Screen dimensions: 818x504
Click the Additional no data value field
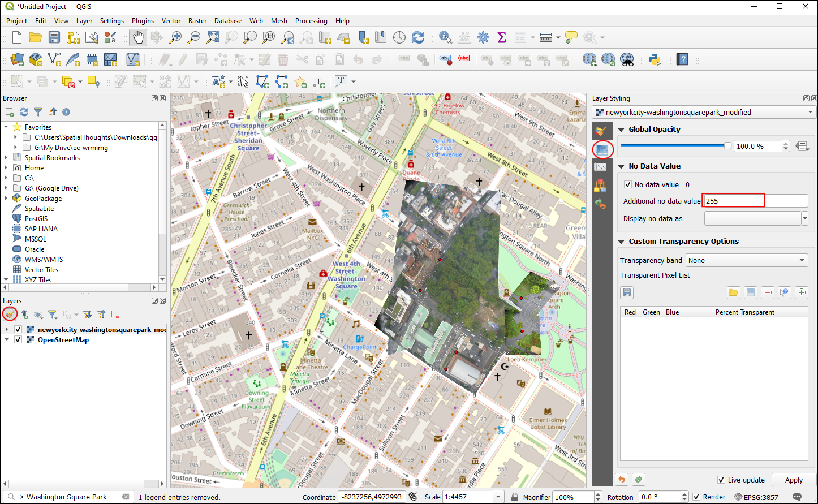coord(755,201)
